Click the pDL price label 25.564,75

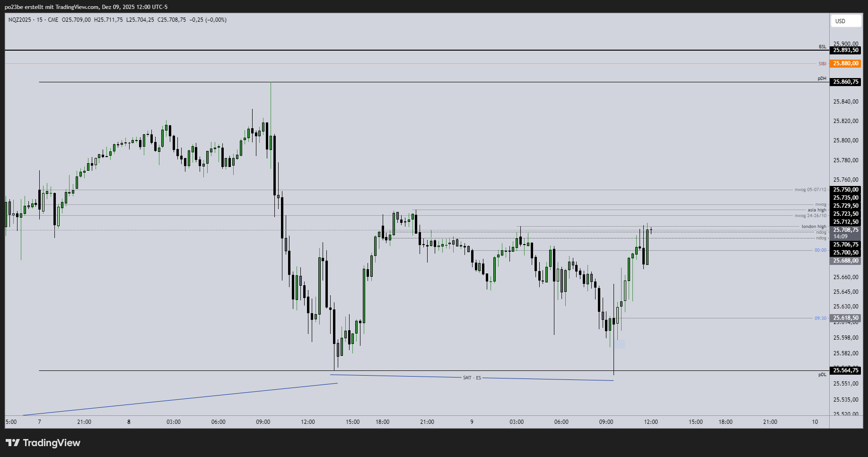point(845,371)
